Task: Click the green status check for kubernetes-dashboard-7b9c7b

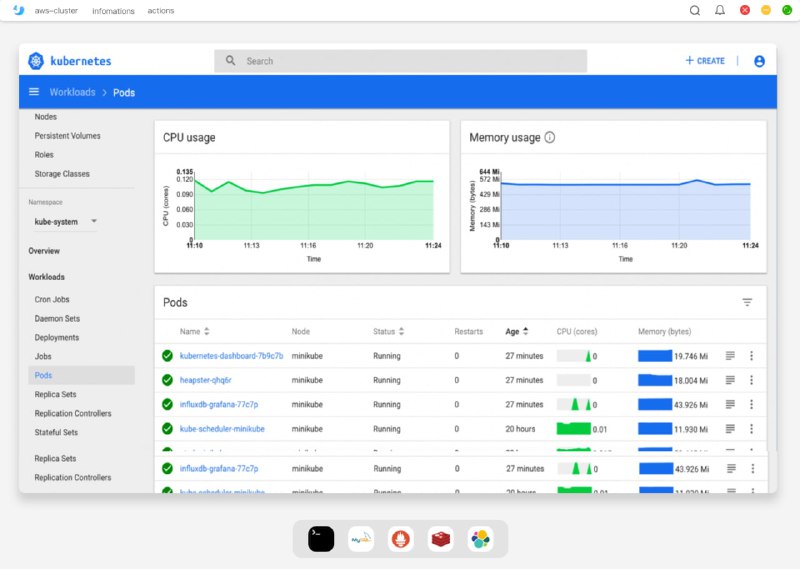Action: 167,356
